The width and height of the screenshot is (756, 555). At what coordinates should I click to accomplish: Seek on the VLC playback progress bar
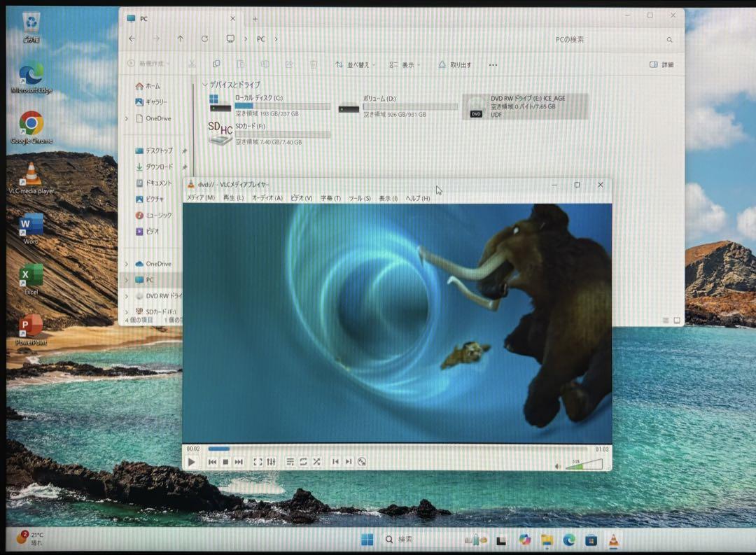[x=398, y=449]
